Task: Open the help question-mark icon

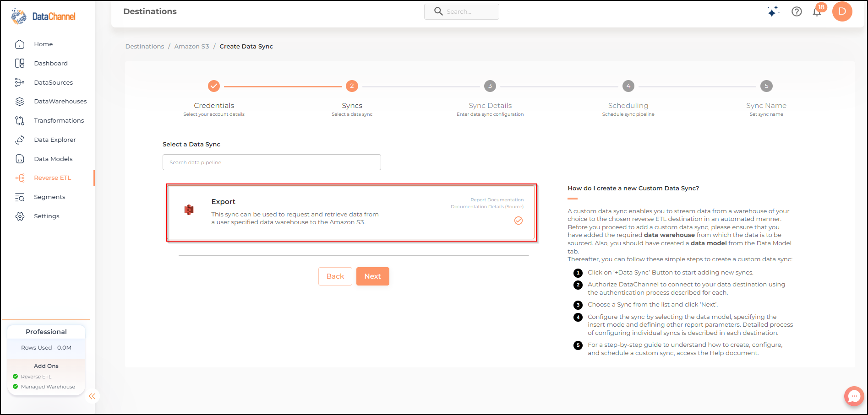Action: [x=797, y=11]
